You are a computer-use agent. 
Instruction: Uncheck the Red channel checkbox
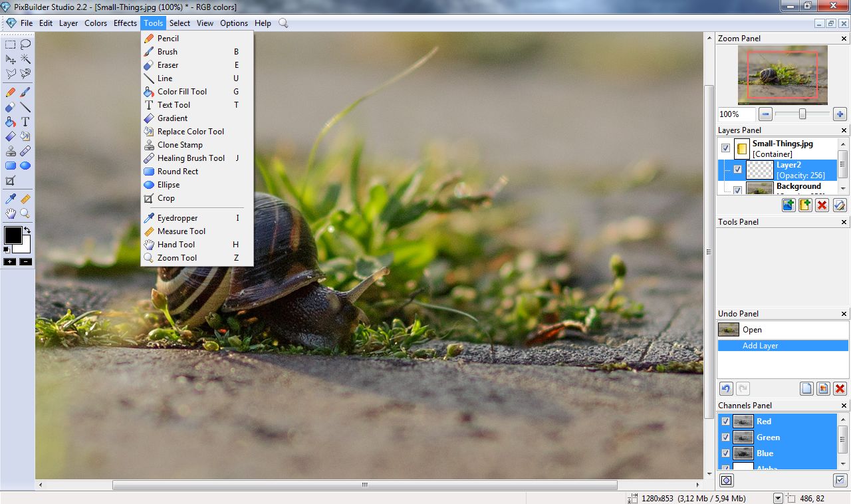(725, 421)
